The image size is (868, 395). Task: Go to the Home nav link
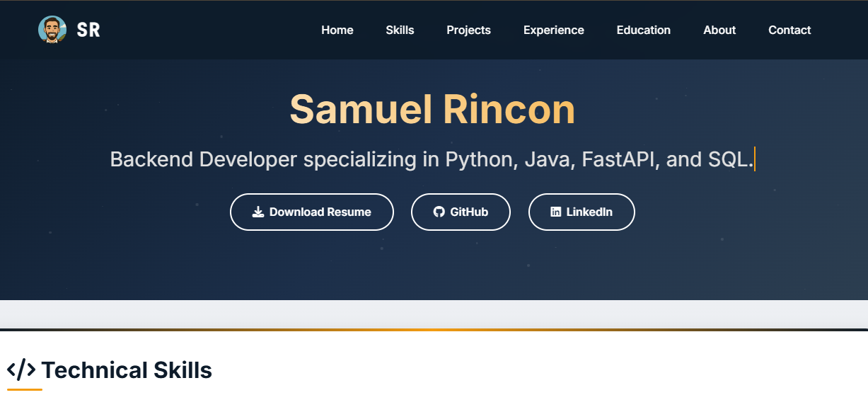pos(337,30)
